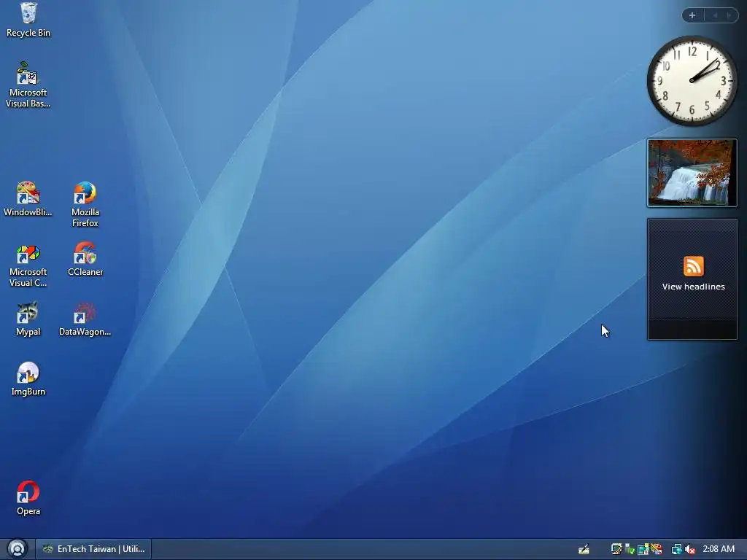
Task: Add gadgets with sidebar plus button
Action: (692, 15)
